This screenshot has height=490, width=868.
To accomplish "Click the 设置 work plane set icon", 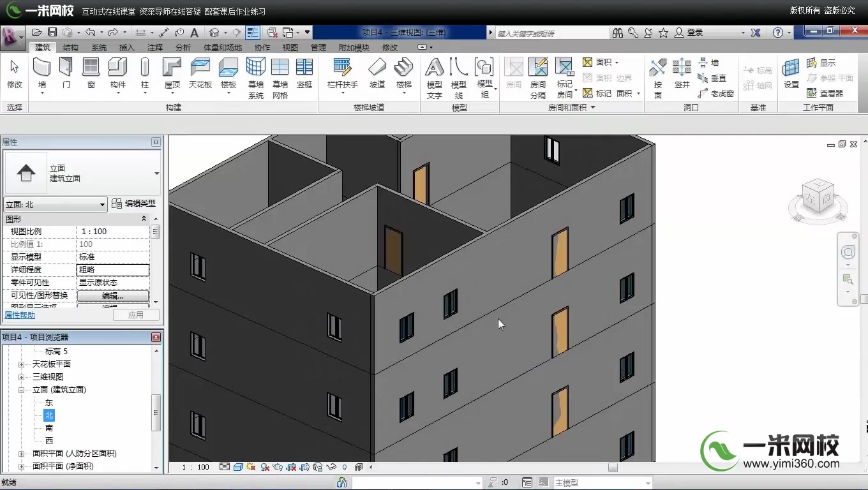I will [x=791, y=73].
